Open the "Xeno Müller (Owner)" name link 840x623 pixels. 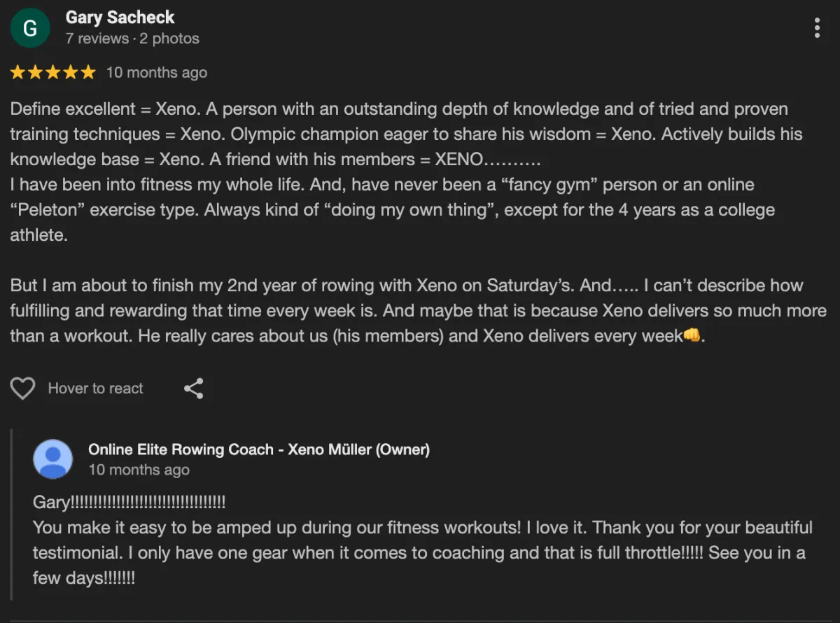[259, 449]
